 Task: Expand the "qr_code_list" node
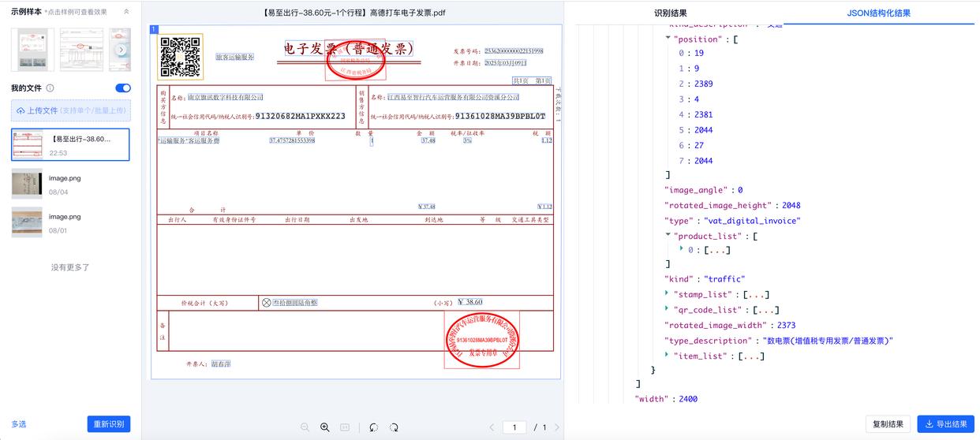(668, 310)
